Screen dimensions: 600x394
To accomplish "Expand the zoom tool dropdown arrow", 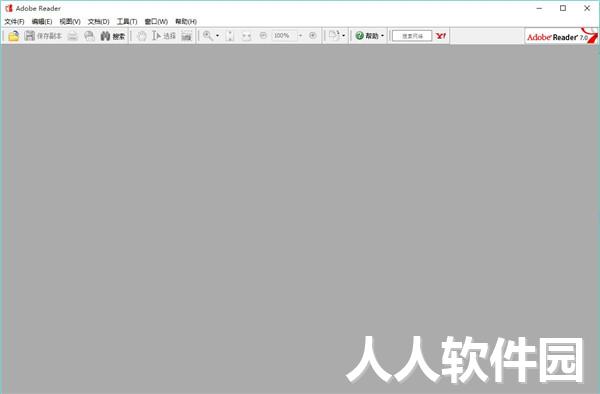I will 217,36.
